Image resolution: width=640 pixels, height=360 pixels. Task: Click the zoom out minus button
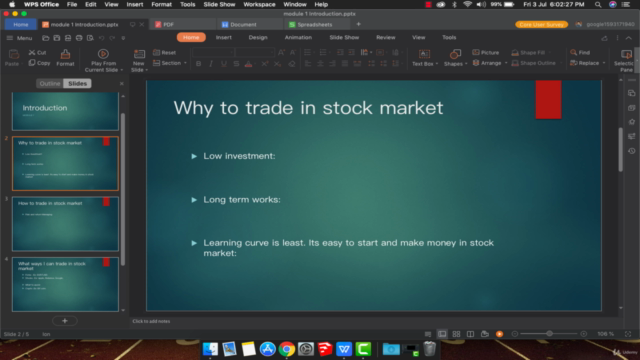click(x=515, y=334)
